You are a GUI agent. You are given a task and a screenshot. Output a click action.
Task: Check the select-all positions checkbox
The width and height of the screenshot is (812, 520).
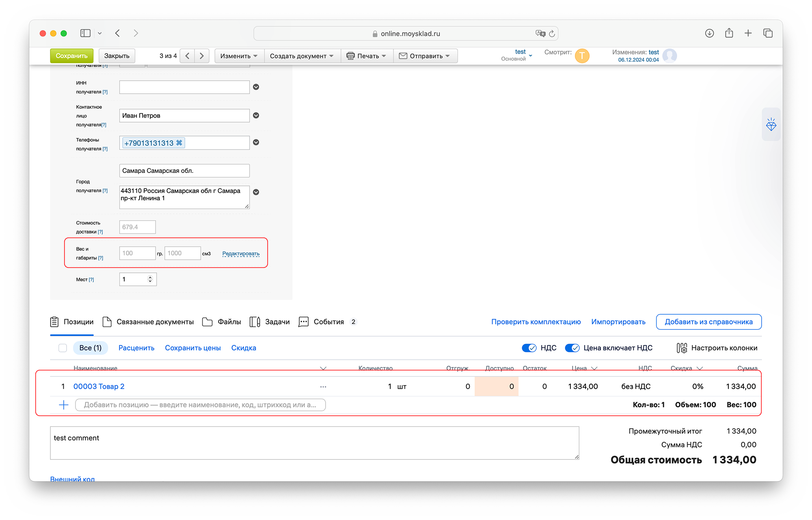tap(63, 348)
